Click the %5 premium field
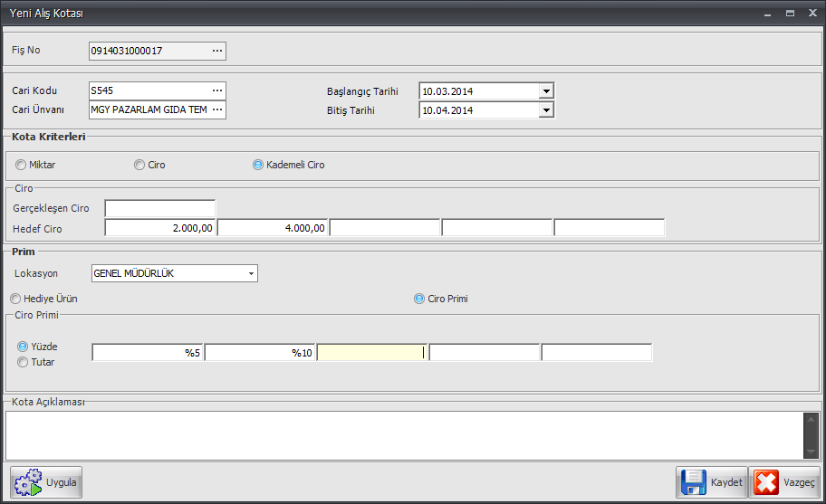Image resolution: width=826 pixels, height=504 pixels. coord(148,353)
